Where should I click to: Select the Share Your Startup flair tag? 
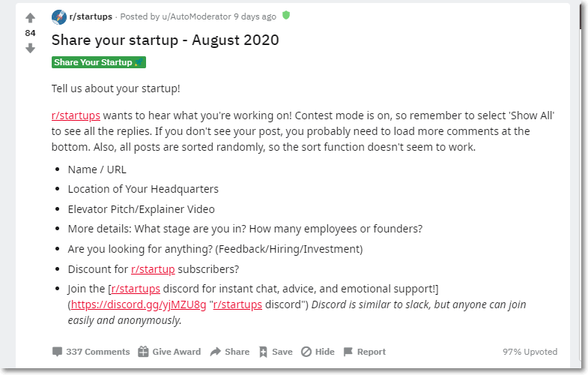point(99,62)
